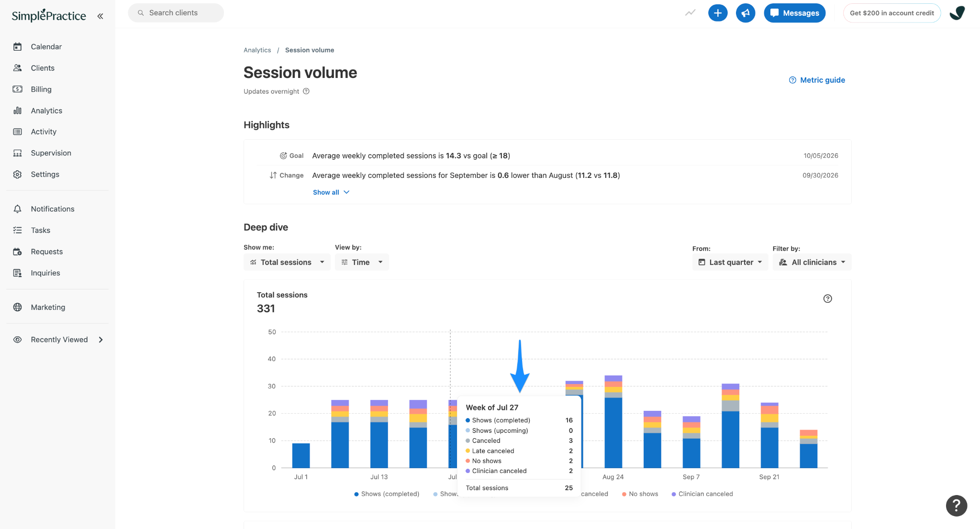The width and height of the screenshot is (980, 529).
Task: Go to Clients in the sidebar
Action: tap(42, 68)
